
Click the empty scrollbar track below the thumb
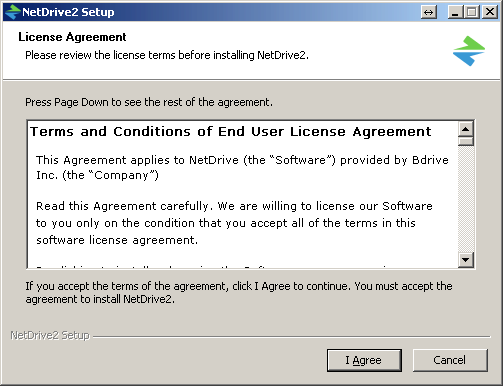tap(466, 199)
